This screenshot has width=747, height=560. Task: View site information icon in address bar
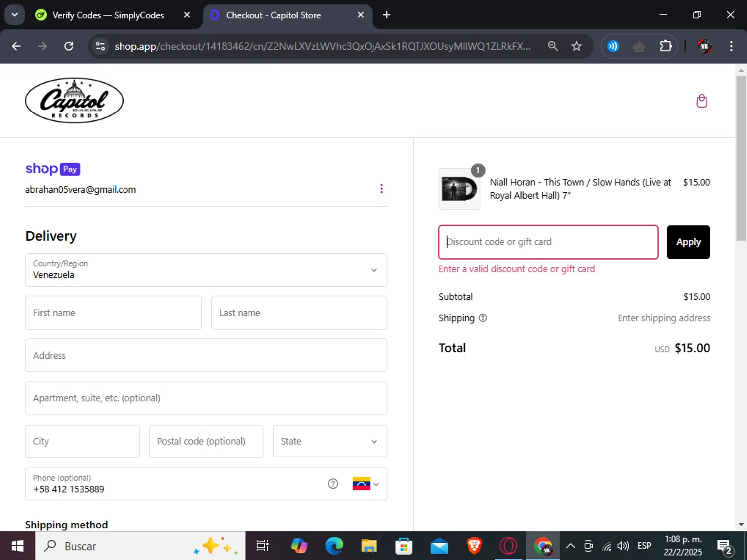pyautogui.click(x=100, y=46)
